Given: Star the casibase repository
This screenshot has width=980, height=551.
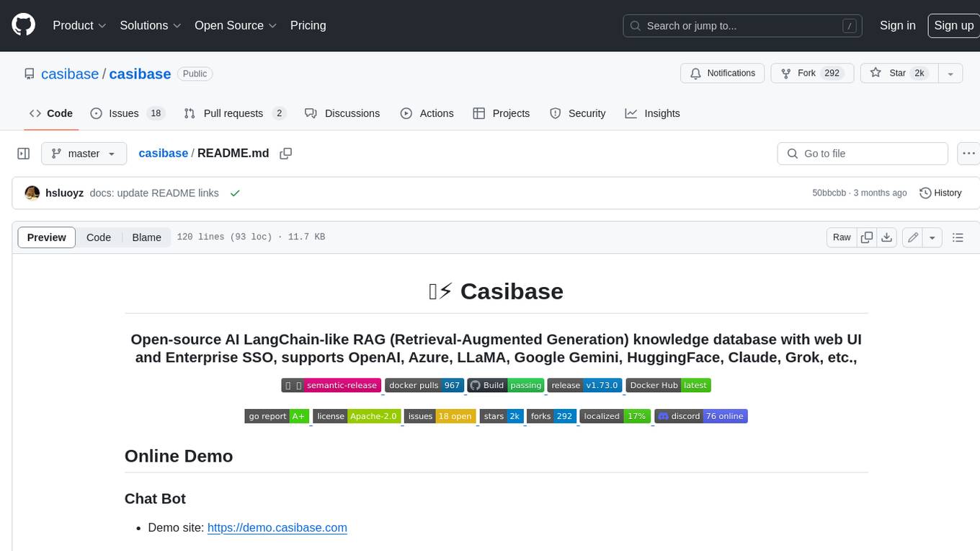Looking at the screenshot, I should click(898, 73).
